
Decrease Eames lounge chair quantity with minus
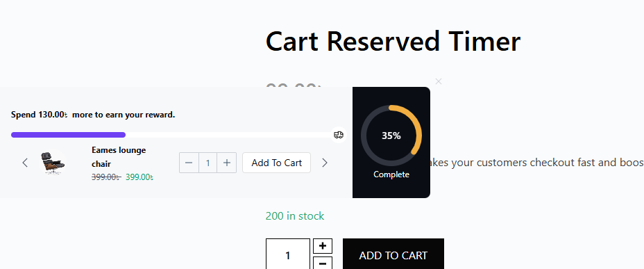pyautogui.click(x=189, y=163)
